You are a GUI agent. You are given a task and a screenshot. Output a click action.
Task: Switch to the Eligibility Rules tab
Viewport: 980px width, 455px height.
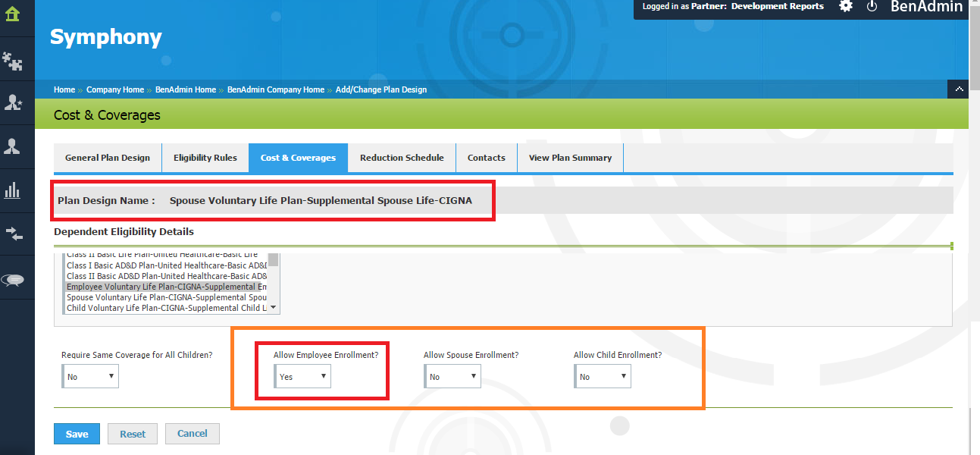click(205, 158)
